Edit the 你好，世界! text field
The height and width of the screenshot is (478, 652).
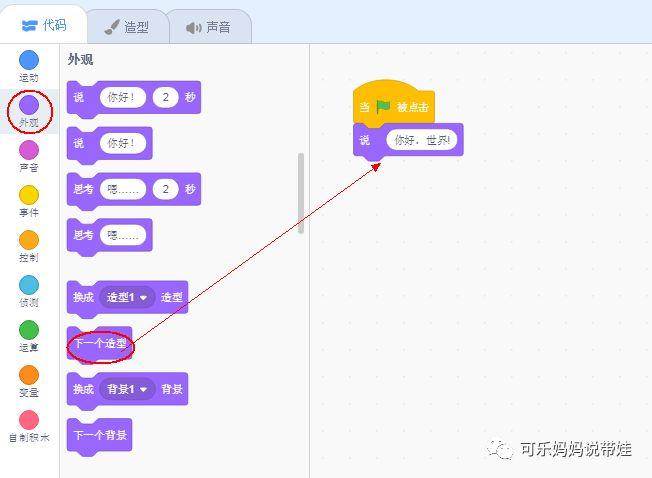click(x=422, y=140)
